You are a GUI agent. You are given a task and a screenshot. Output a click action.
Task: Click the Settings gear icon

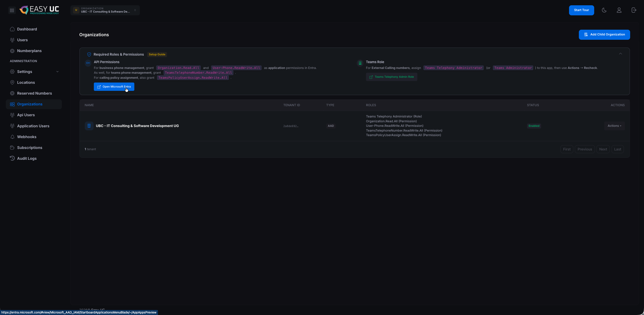pos(12,72)
